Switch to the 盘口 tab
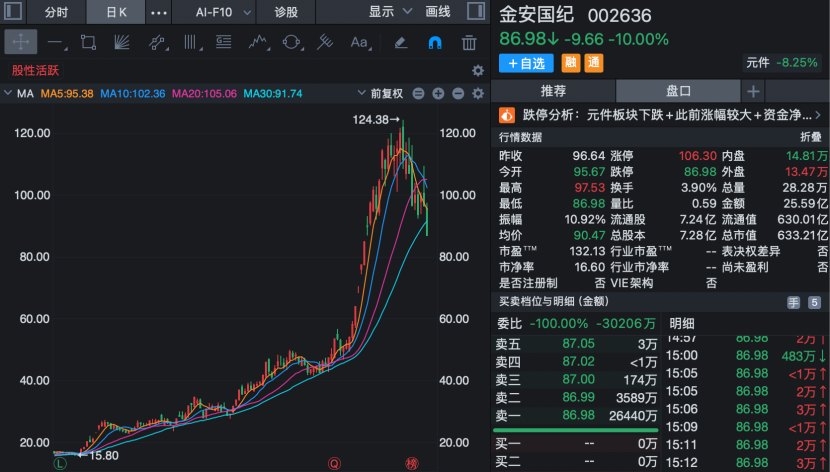The image size is (830, 472). point(678,91)
